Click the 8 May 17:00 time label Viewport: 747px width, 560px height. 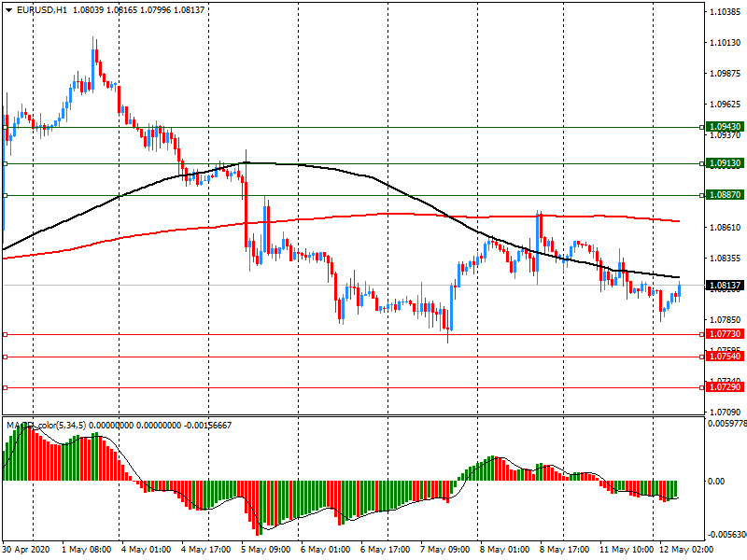[565, 550]
